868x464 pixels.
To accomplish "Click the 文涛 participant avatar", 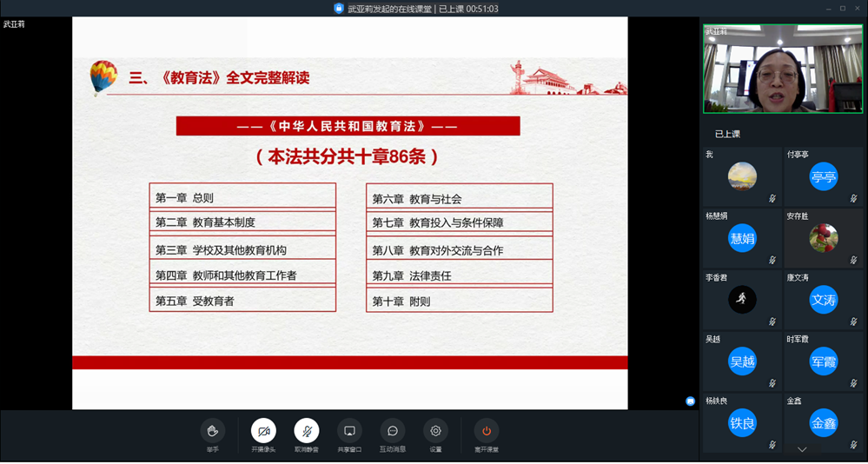I will click(x=823, y=300).
